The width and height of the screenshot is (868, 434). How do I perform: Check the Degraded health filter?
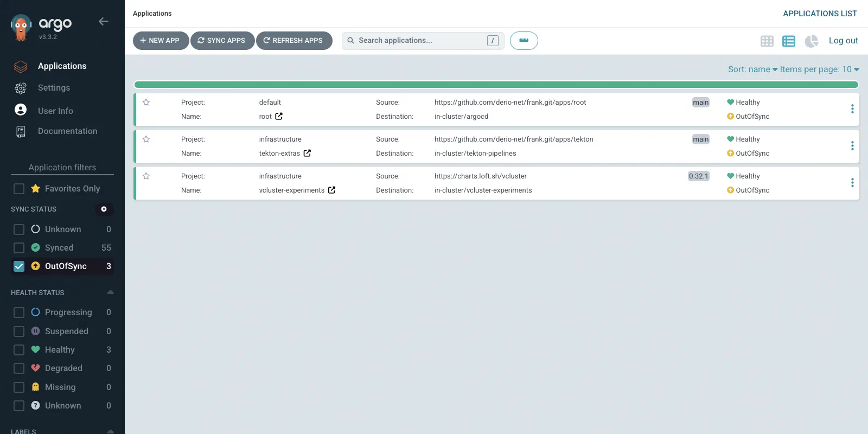(19, 368)
